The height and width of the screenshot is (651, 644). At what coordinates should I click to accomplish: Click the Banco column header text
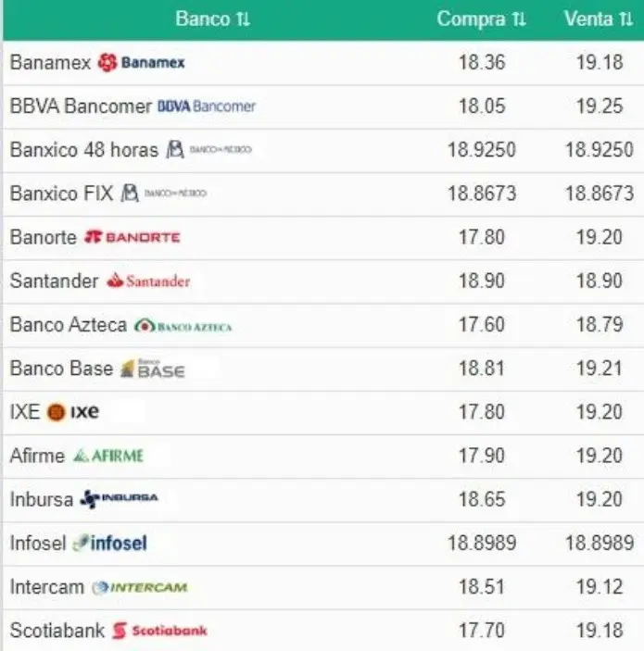[x=203, y=19]
